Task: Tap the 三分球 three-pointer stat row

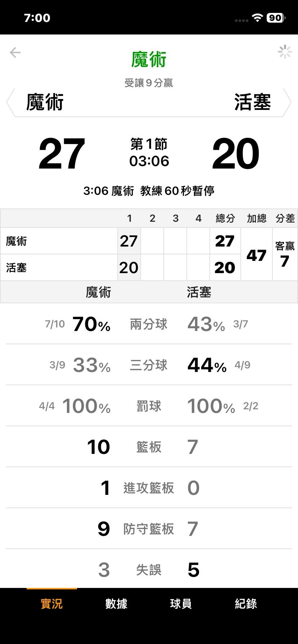Action: [x=149, y=365]
